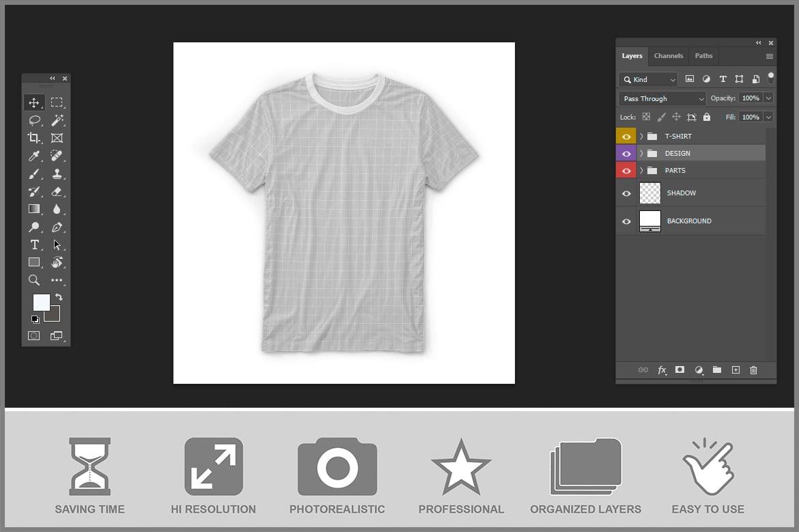Open the Fill slider dropdown
Viewport: 799px width, 532px height.
(x=768, y=117)
